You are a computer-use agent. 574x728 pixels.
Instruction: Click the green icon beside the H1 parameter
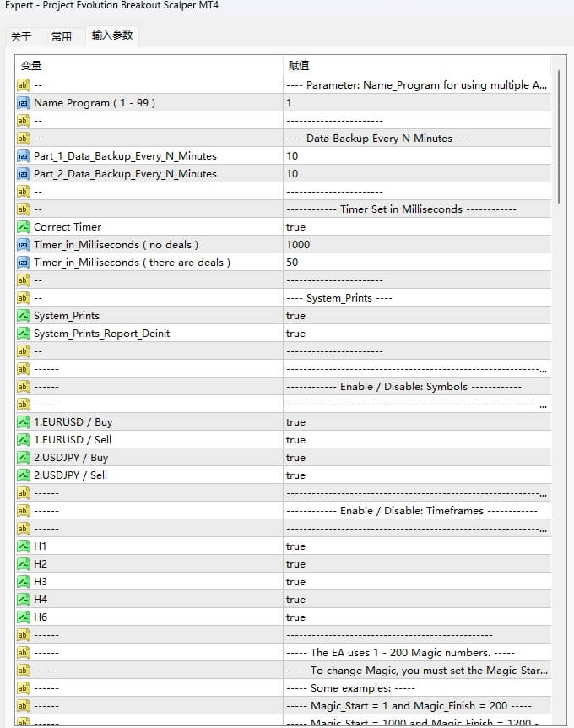(24, 546)
